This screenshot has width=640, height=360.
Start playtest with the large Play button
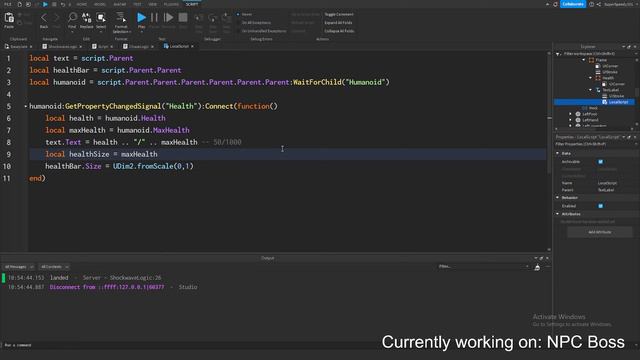coord(141,17)
